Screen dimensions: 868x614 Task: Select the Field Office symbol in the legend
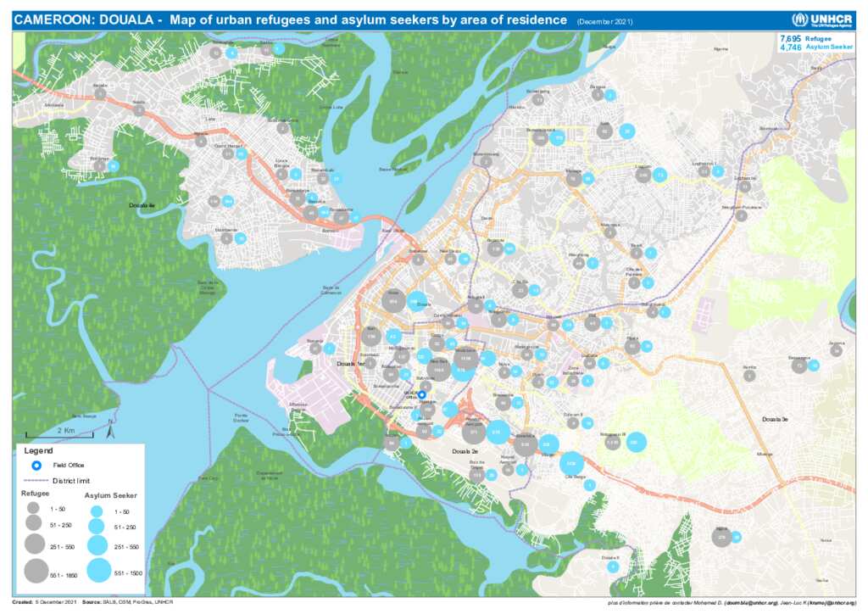coord(36,465)
